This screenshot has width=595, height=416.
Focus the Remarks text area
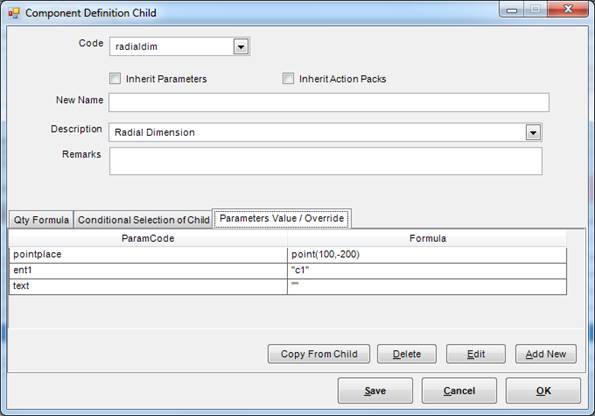[x=326, y=161]
